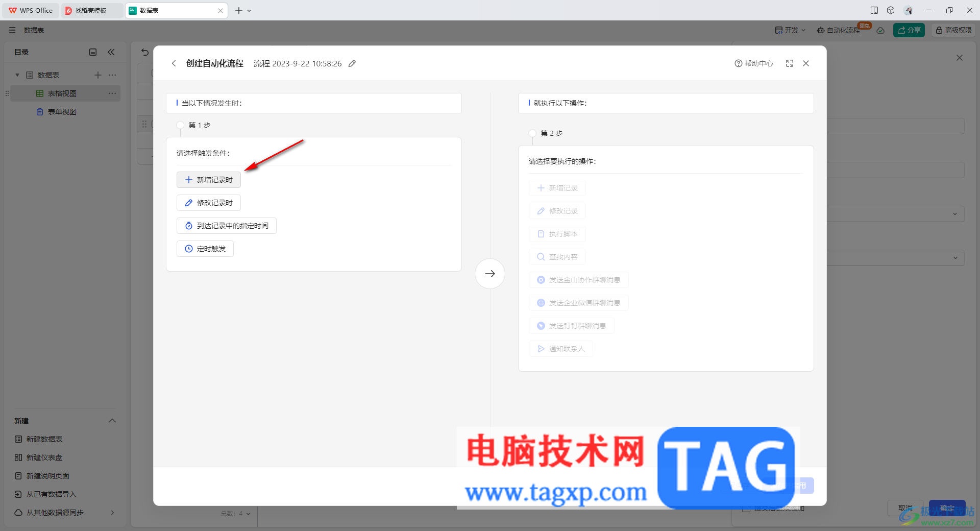Screen dimensions: 980x531
Task: Choose the 定时触发 trigger
Action: [205, 249]
